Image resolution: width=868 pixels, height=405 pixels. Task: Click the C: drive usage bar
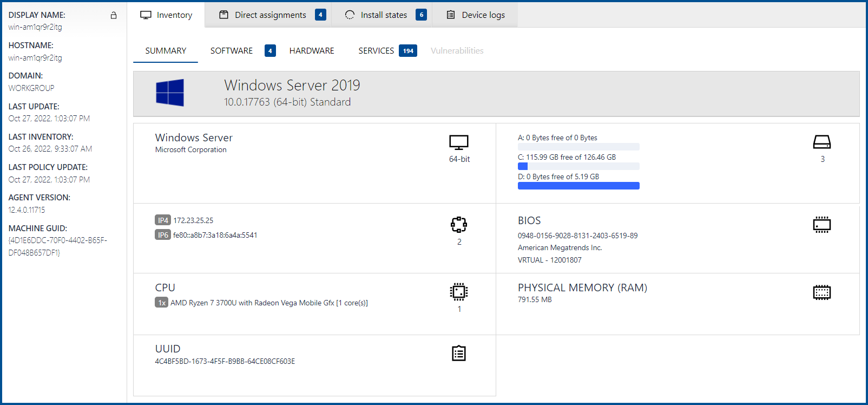point(578,166)
